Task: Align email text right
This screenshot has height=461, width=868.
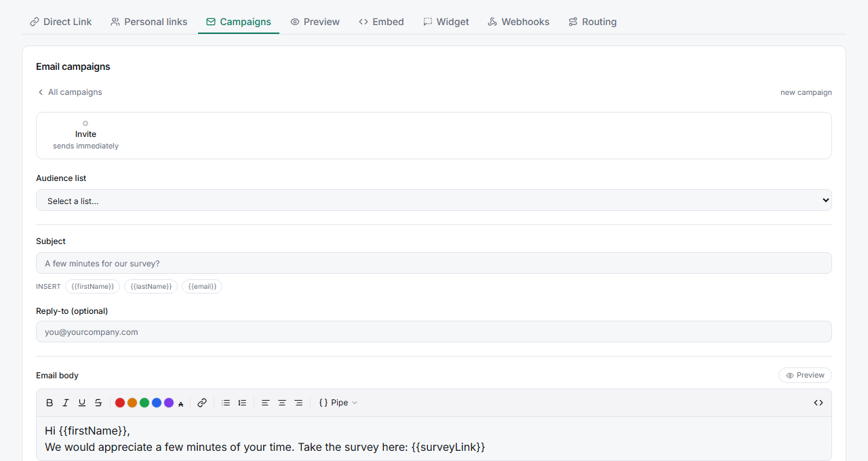Action: (x=298, y=403)
